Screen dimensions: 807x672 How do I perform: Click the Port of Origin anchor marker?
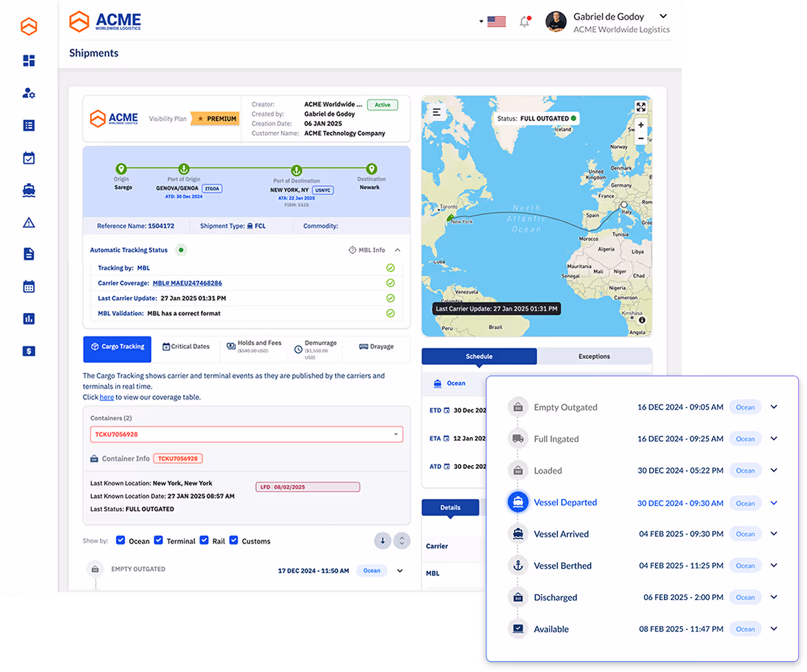tap(184, 169)
